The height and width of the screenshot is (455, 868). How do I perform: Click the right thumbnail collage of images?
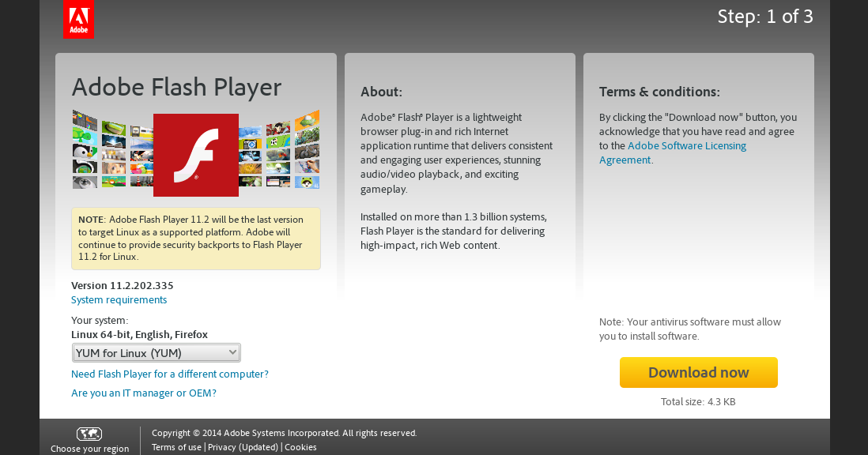pos(279,149)
